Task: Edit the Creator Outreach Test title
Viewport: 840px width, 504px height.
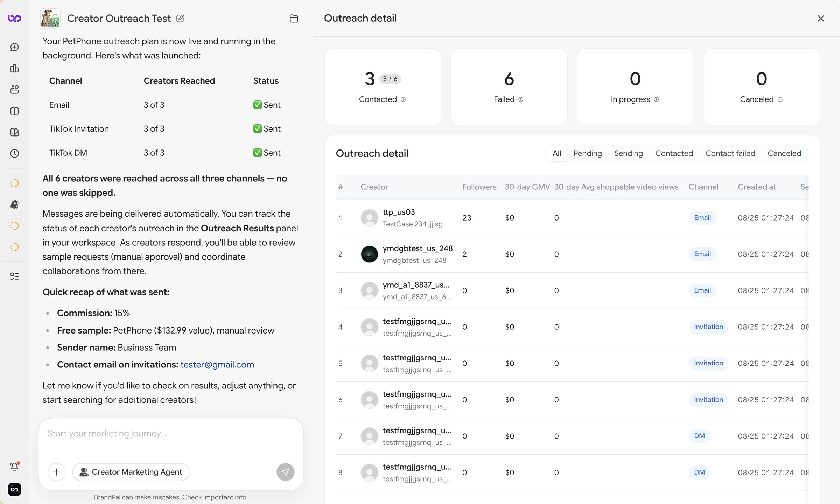Action: [180, 18]
